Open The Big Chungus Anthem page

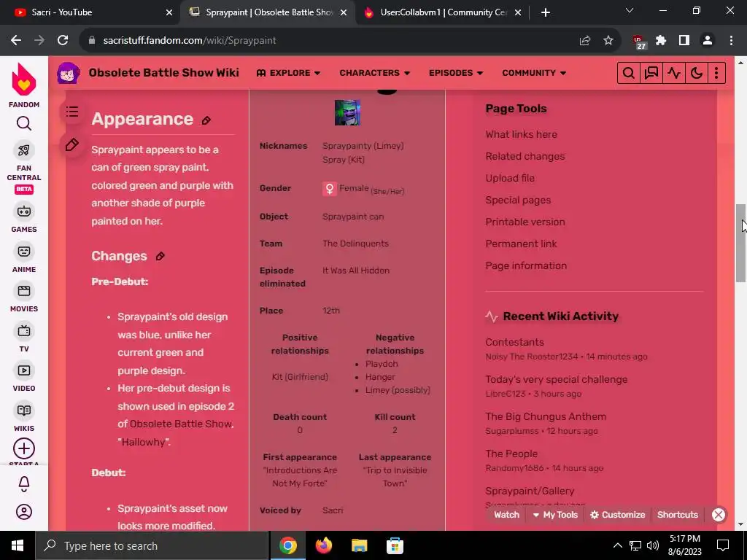(546, 416)
